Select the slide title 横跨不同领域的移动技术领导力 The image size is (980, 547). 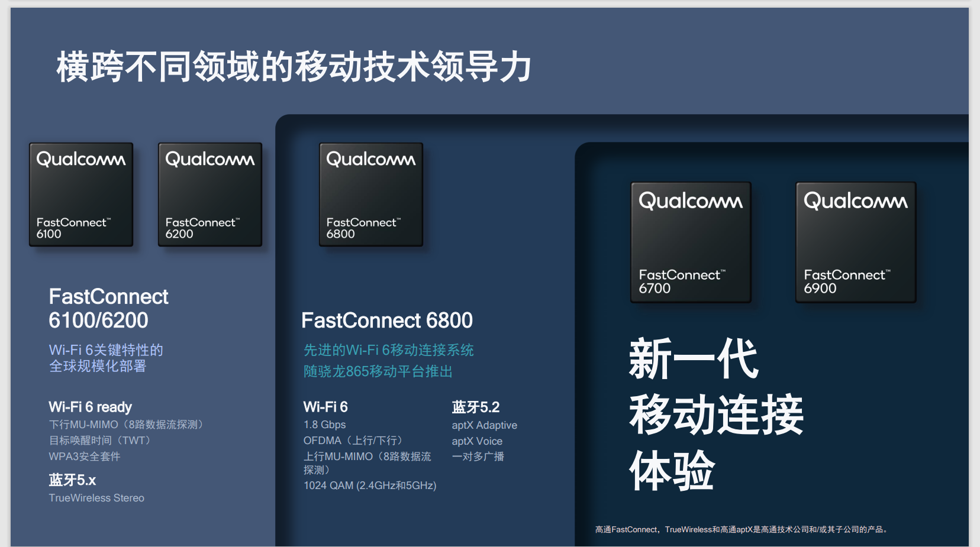pyautogui.click(x=294, y=66)
